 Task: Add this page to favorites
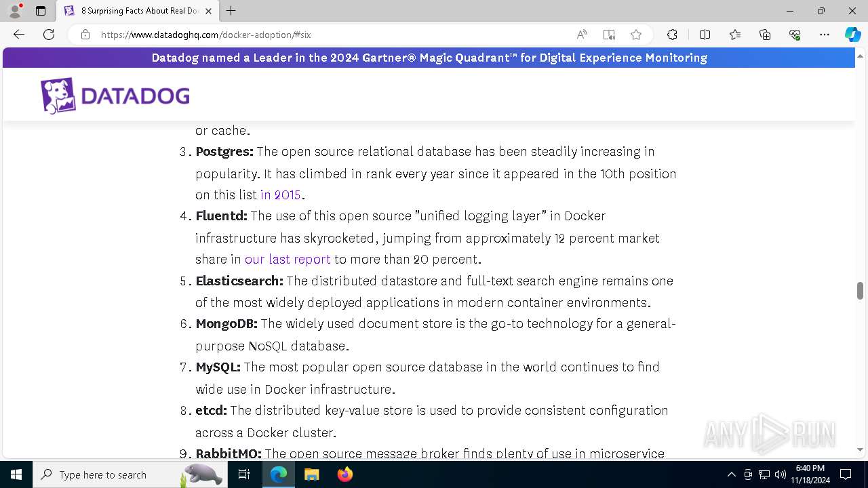[x=636, y=35]
